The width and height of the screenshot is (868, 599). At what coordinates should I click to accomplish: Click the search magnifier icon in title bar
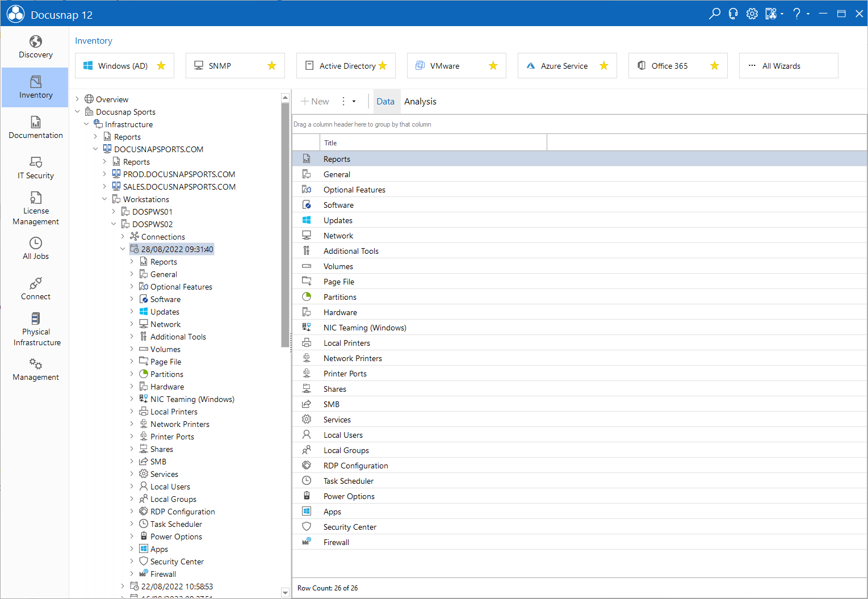point(715,14)
